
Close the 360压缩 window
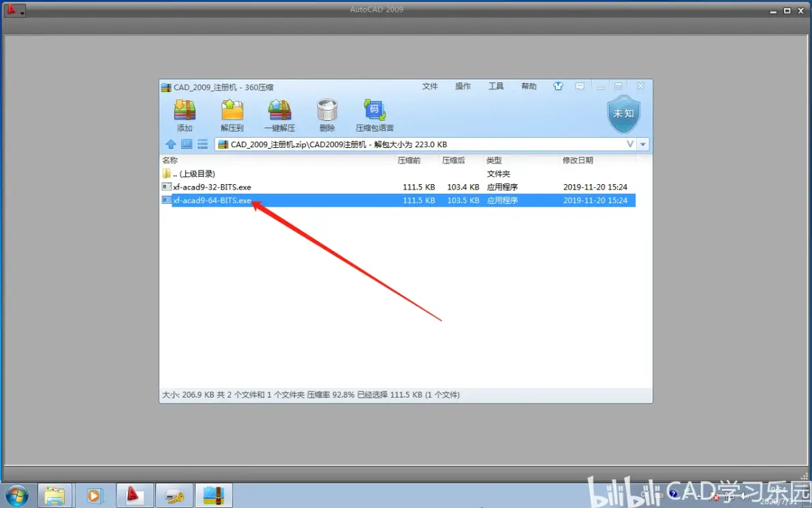pyautogui.click(x=640, y=86)
